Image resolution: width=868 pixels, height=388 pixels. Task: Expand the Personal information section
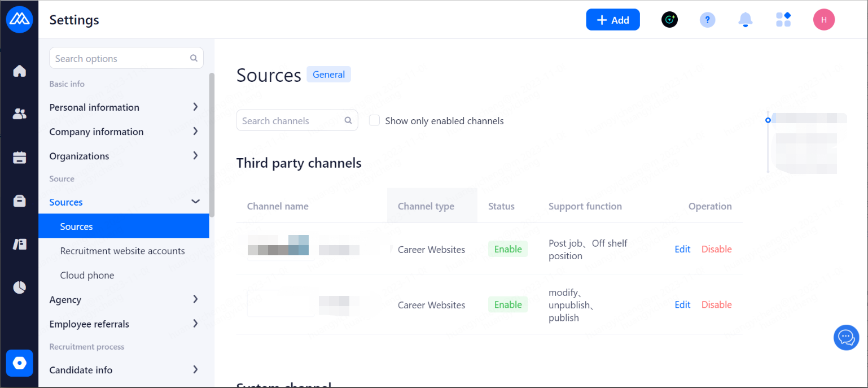click(124, 107)
